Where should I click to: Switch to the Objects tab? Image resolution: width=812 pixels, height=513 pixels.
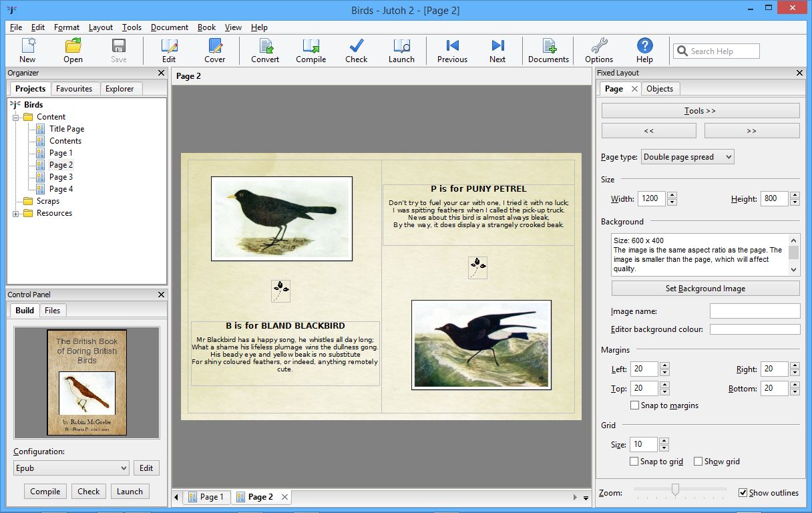coord(660,89)
